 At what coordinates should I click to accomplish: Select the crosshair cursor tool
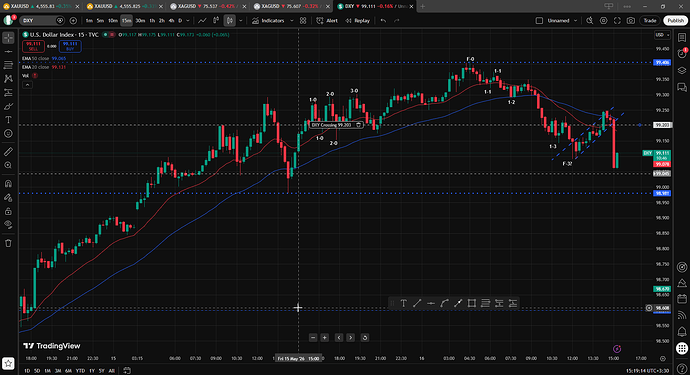point(8,38)
